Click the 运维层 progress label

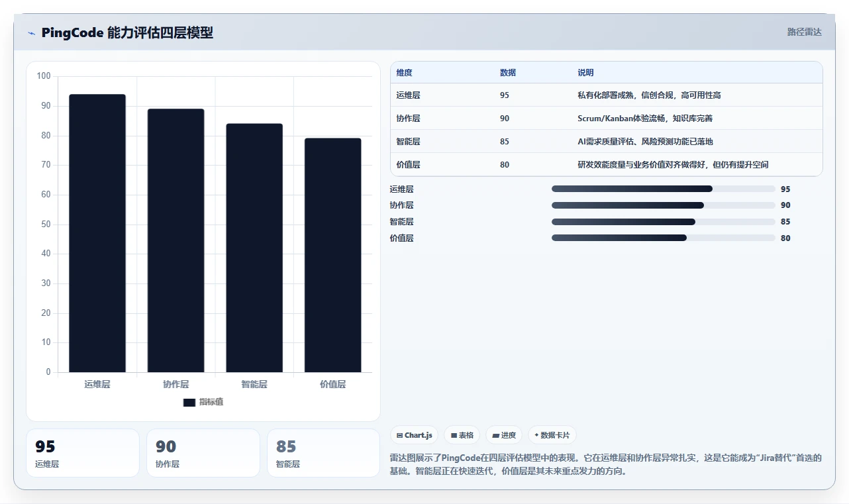(401, 189)
